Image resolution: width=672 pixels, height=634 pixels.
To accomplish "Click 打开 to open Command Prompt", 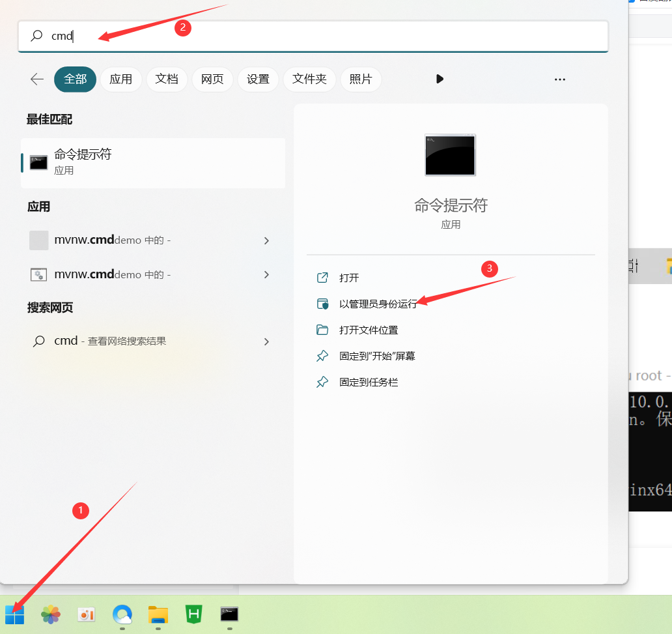I will (x=349, y=278).
